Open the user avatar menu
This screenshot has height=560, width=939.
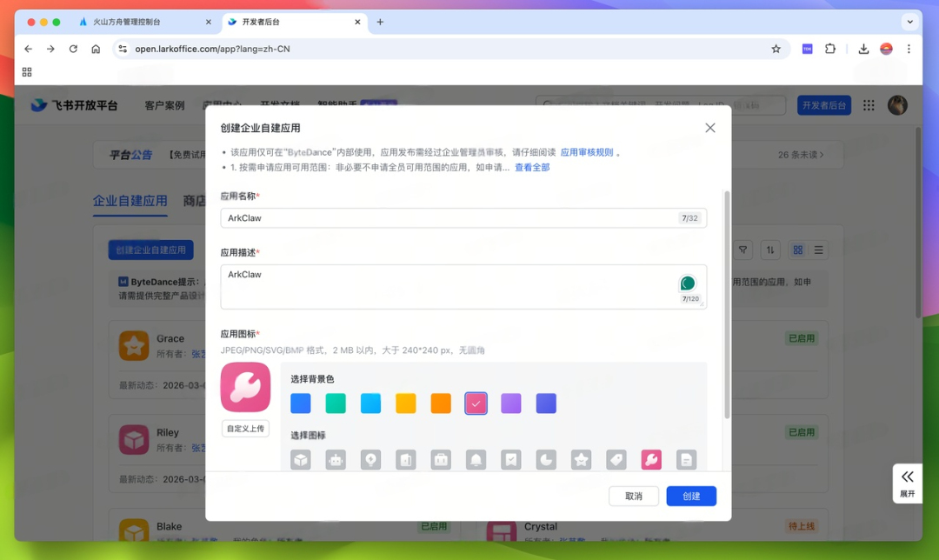pos(897,105)
